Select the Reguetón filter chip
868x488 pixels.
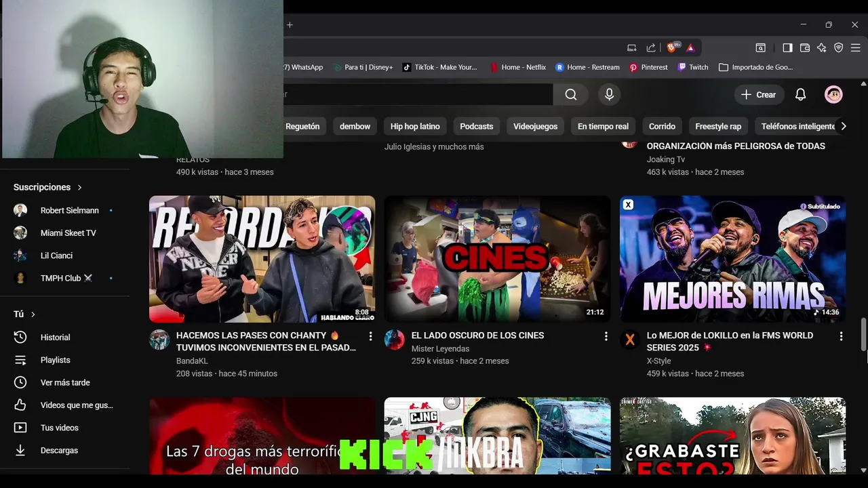click(x=302, y=126)
